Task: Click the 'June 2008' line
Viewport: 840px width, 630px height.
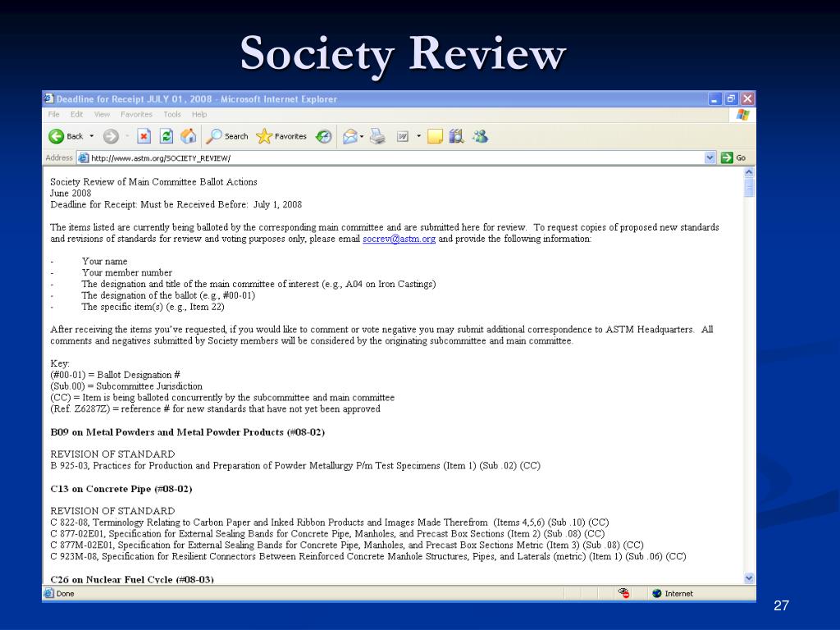Action: (x=71, y=194)
